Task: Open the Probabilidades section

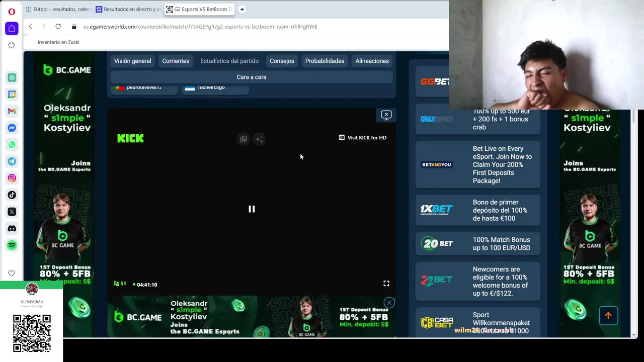Action: [x=325, y=61]
